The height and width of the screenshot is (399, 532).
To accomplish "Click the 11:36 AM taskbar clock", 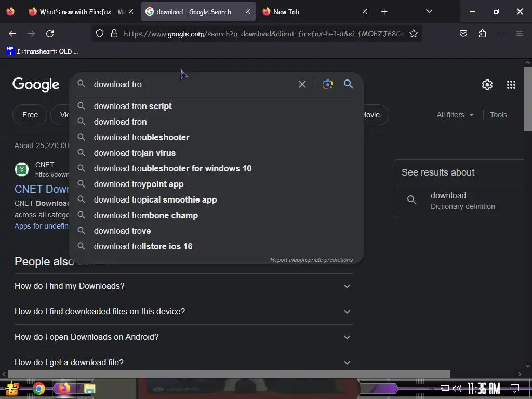I will click(484, 389).
